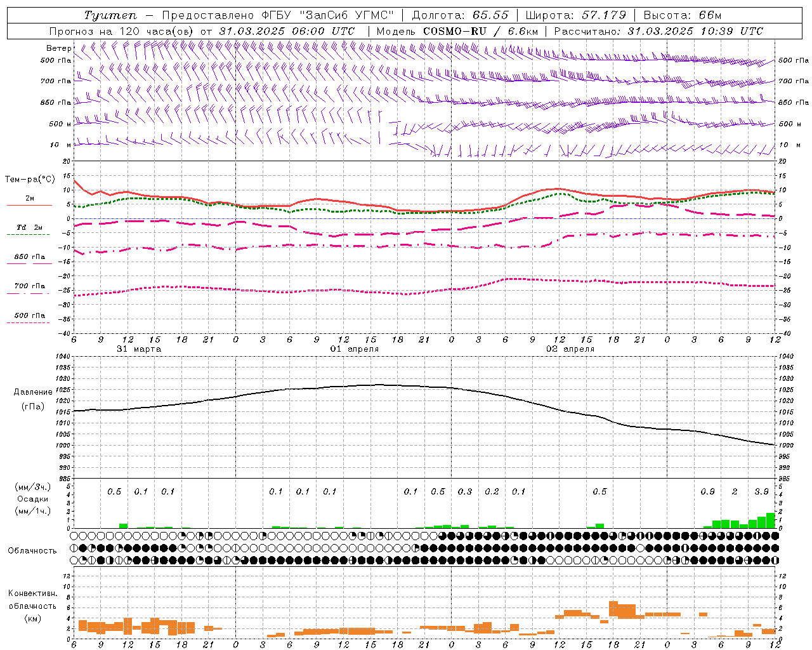
Task: Select the 0.9 precipitation value
Action: point(707,491)
